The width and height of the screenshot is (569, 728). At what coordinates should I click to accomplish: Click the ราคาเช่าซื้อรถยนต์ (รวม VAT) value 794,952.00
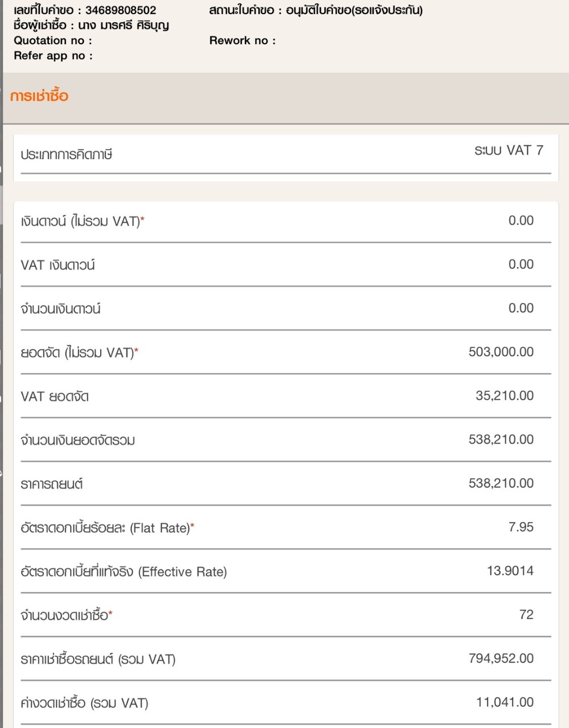pos(501,659)
